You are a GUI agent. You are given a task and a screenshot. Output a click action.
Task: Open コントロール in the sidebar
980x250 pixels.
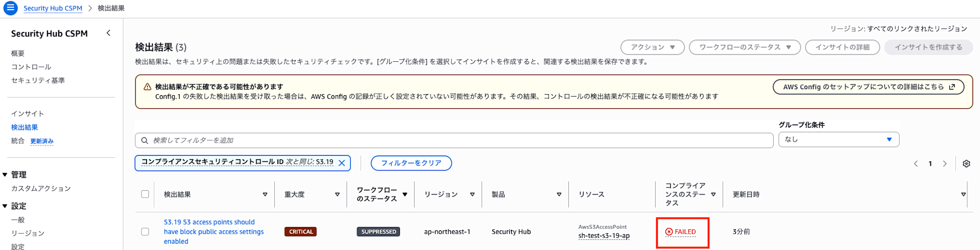tap(31, 67)
